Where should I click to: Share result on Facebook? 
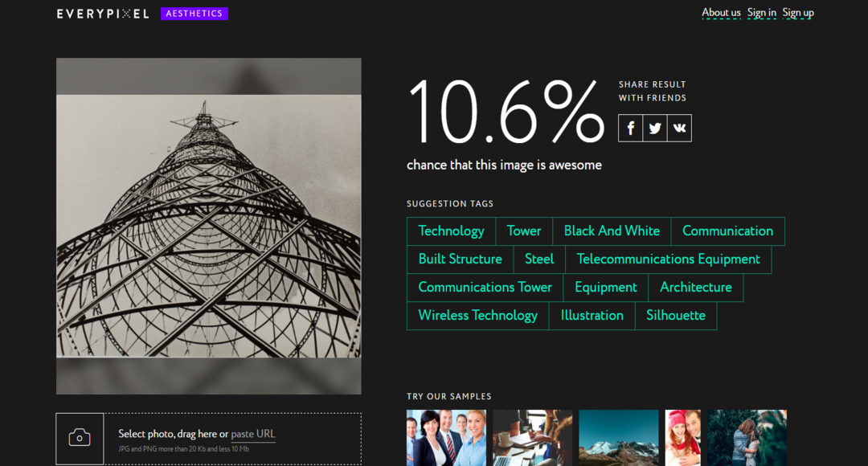(x=630, y=129)
